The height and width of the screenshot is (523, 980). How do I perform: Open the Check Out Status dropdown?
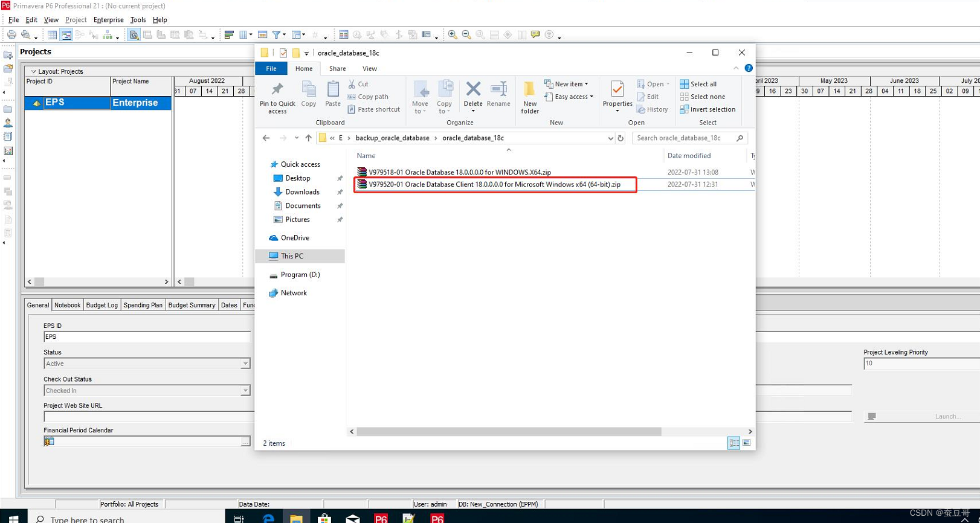click(245, 391)
